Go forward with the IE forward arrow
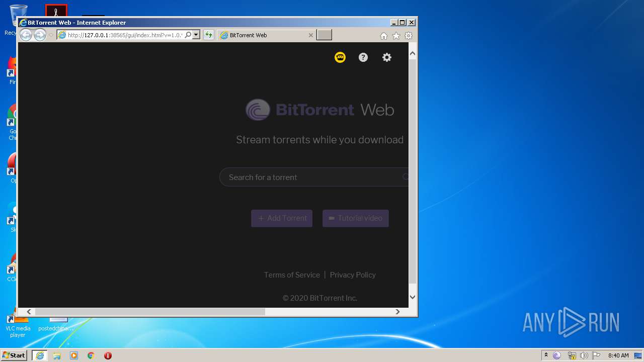This screenshot has height=362, width=644. (40, 35)
